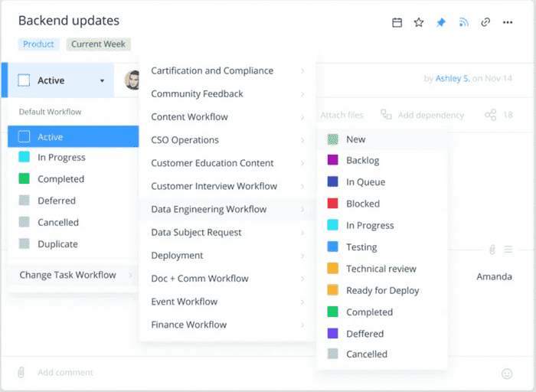Star the Backend updates task

[419, 22]
